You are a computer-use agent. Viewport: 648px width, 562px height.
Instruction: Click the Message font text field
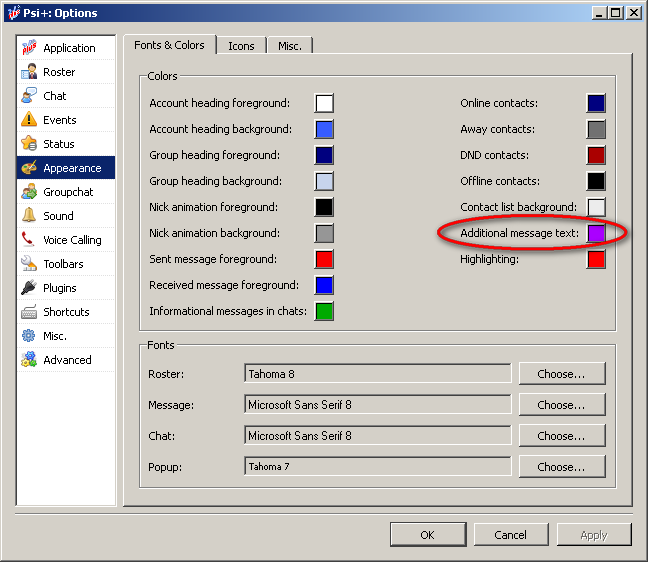377,405
